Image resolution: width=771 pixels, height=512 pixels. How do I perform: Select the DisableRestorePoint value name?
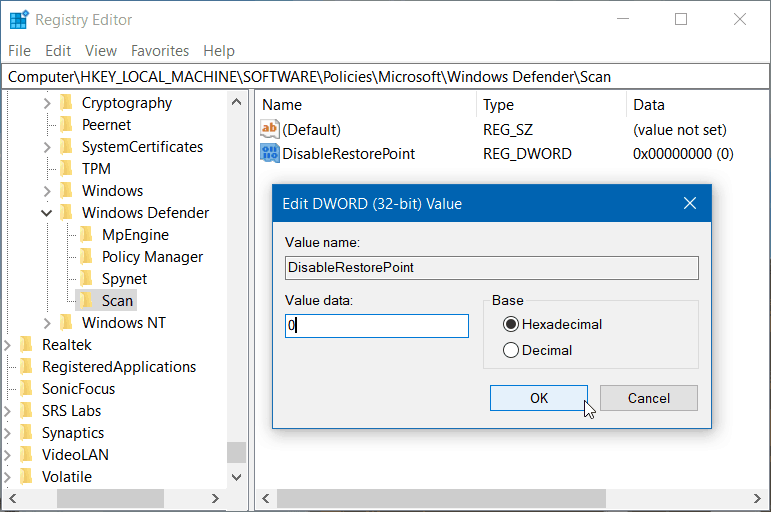pyautogui.click(x=349, y=153)
